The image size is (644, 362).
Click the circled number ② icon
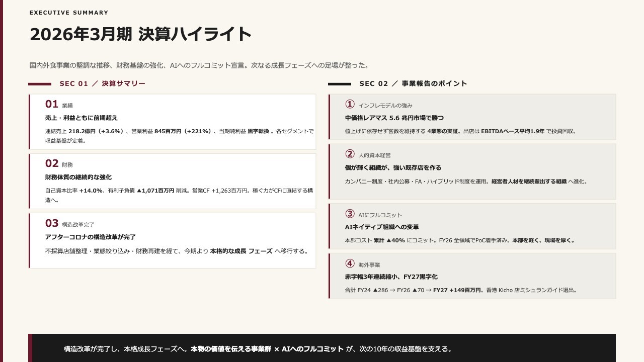(350, 154)
